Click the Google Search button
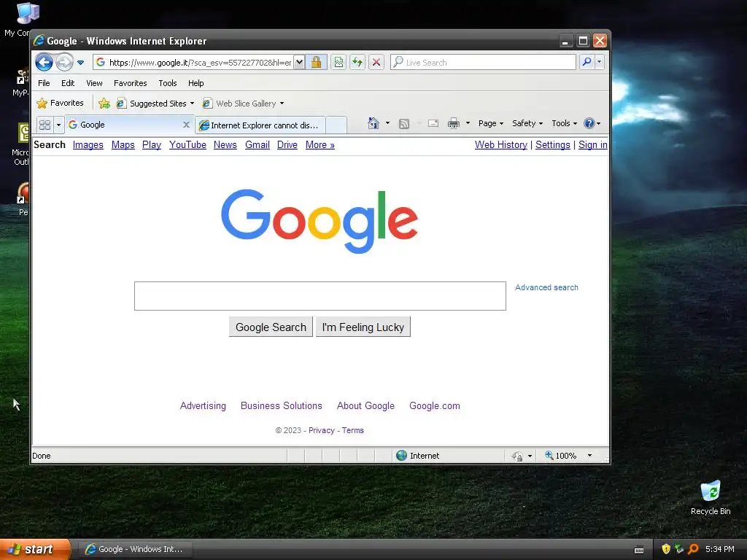Screen dimensions: 747x560 click(271, 327)
